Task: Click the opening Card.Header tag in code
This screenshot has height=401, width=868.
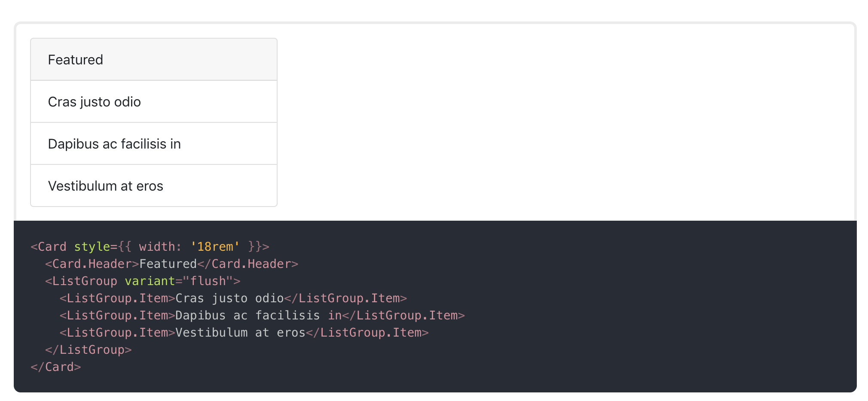Action: pos(92,264)
